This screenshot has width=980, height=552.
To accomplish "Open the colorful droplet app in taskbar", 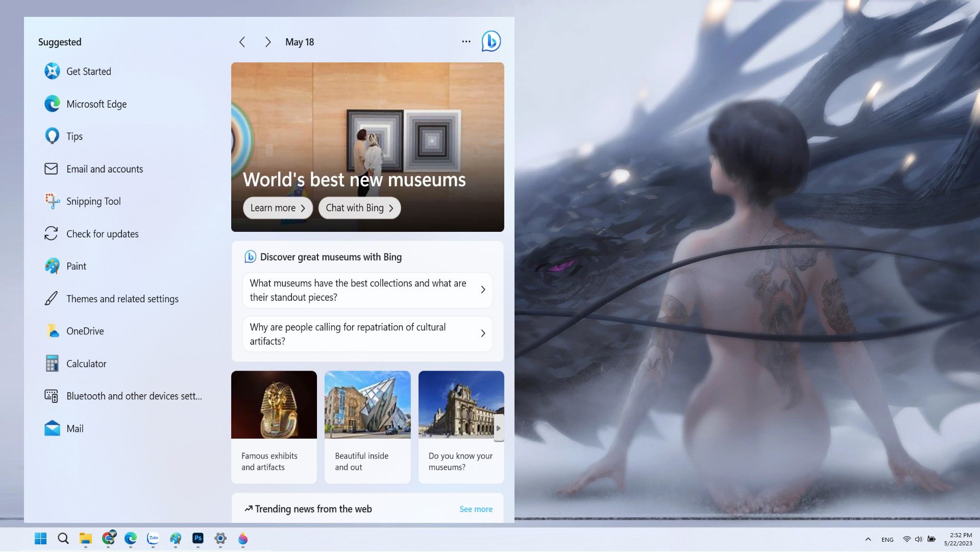I will click(x=243, y=539).
